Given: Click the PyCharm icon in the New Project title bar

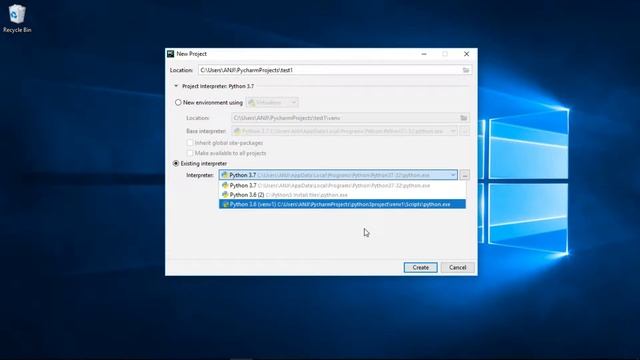Looking at the screenshot, I should 171,54.
